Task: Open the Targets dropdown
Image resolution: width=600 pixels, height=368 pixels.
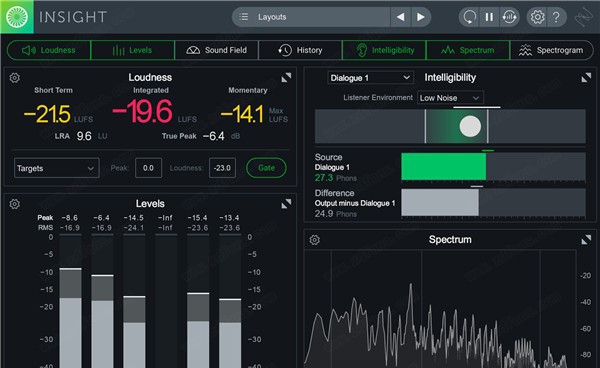Action: pos(57,168)
